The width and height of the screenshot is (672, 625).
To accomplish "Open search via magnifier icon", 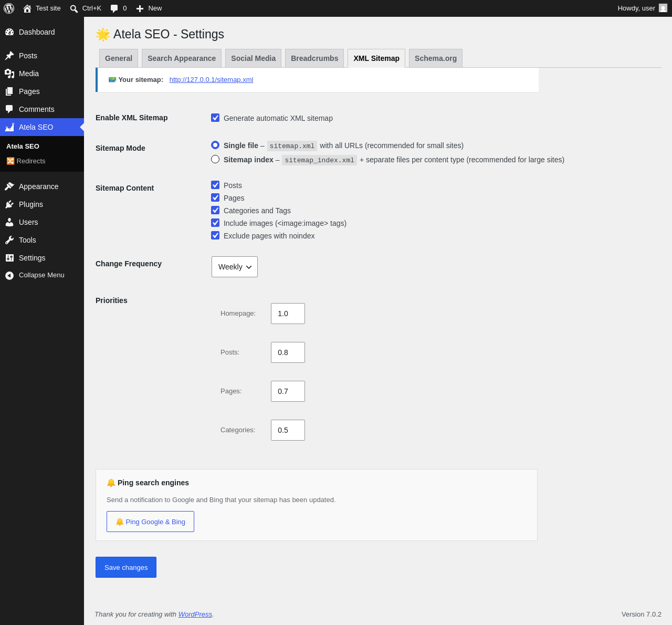I will click(x=74, y=8).
